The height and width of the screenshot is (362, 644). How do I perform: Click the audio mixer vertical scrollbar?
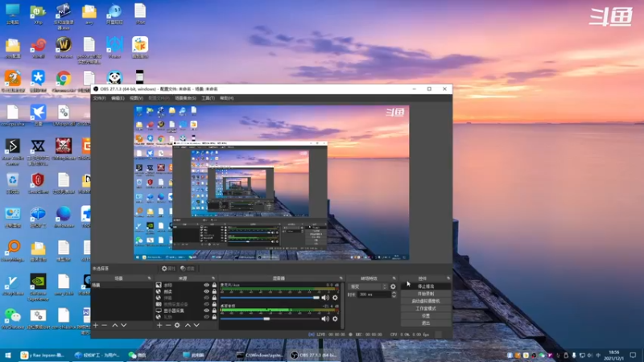click(341, 305)
